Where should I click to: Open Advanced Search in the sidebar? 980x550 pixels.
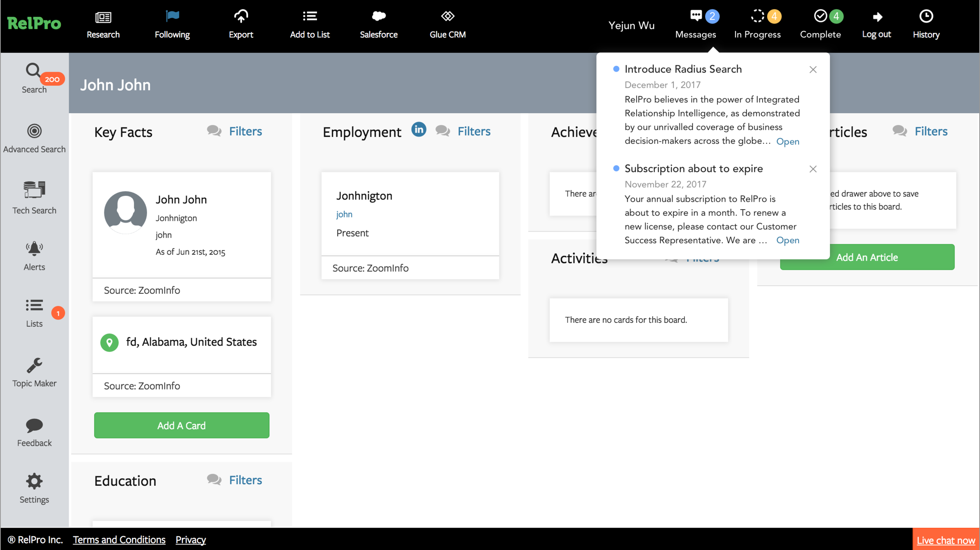(x=34, y=139)
